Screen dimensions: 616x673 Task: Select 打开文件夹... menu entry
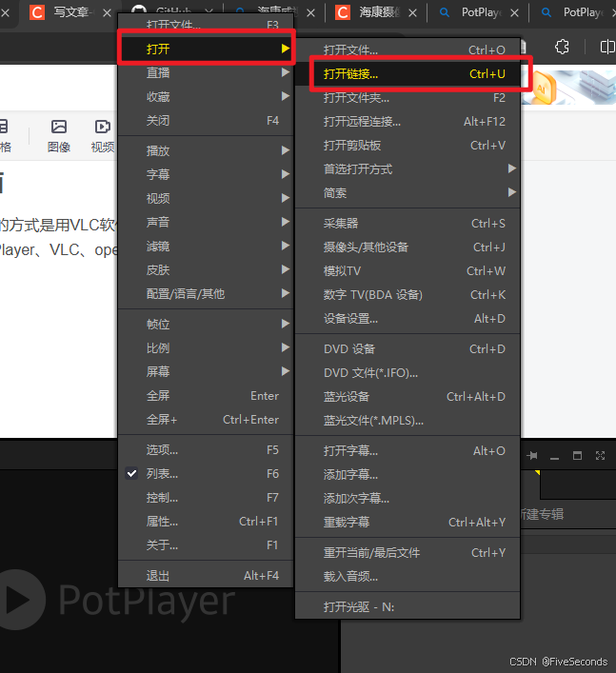point(407,98)
